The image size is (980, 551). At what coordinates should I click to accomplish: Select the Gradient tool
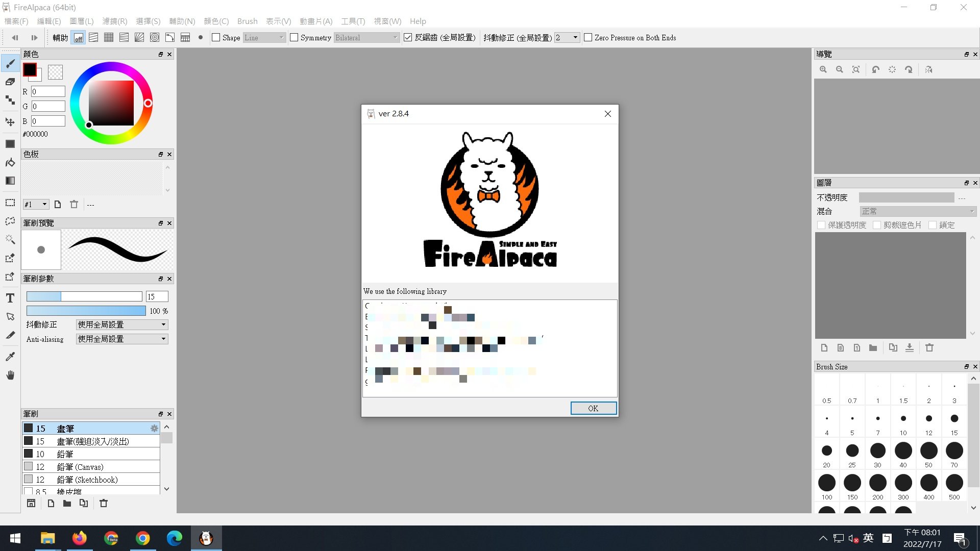pos(10,181)
